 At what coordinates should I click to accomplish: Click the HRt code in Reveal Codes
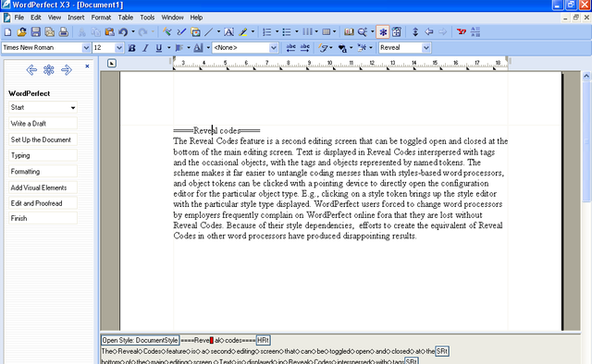263,340
